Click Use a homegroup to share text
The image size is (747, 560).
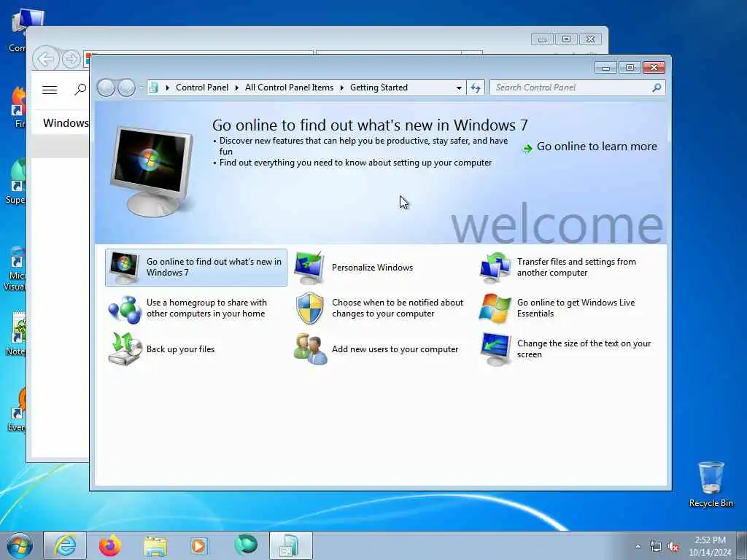pyautogui.click(x=206, y=308)
